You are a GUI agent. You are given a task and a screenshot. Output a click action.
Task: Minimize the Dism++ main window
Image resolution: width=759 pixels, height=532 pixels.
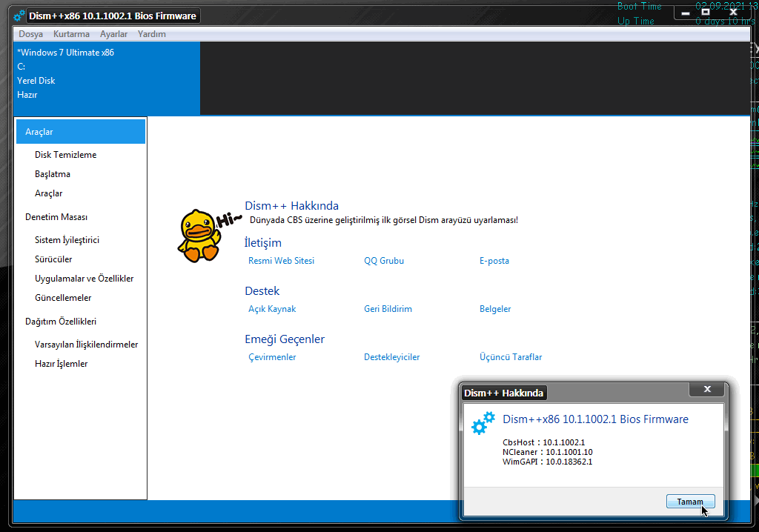pos(686,13)
